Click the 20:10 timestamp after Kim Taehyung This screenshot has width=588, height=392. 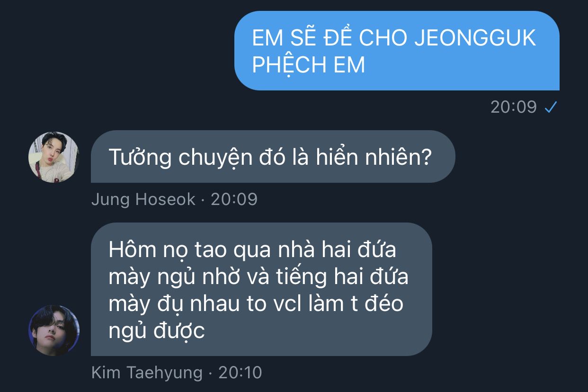(240, 373)
